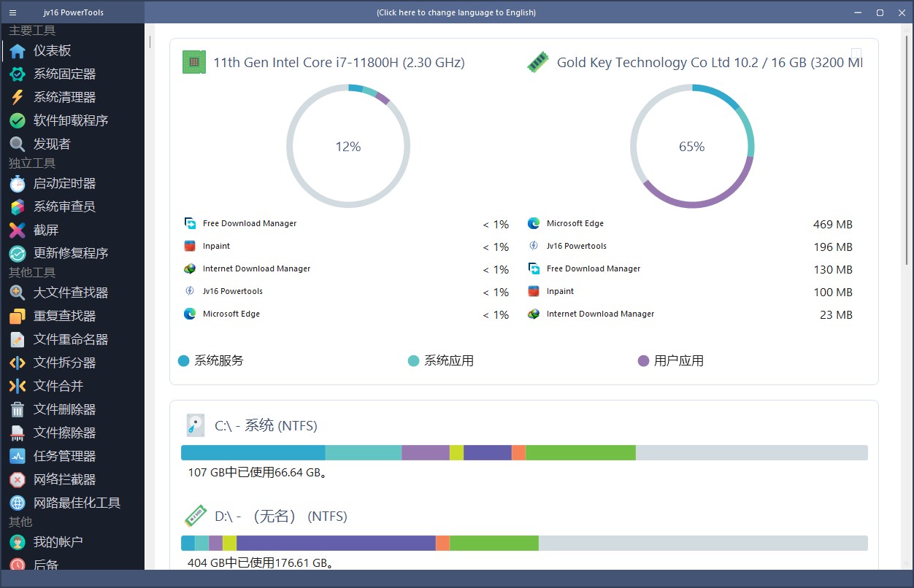Select the 用户应用 legend entry
914x588 pixels.
pos(671,360)
